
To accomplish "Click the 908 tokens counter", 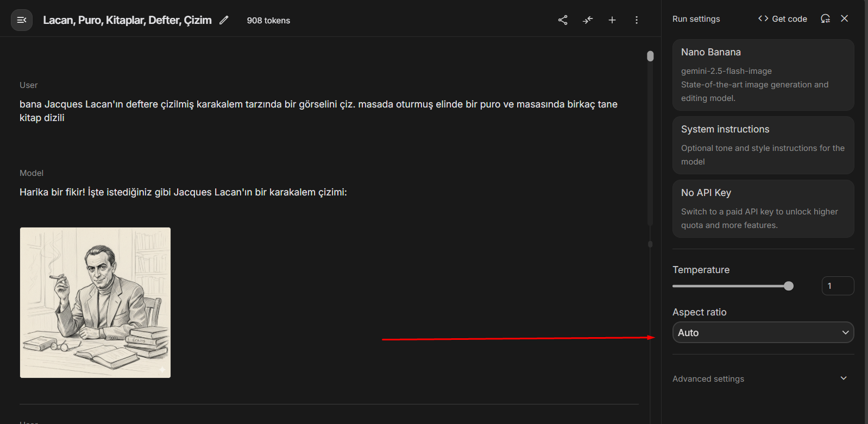I will point(268,21).
